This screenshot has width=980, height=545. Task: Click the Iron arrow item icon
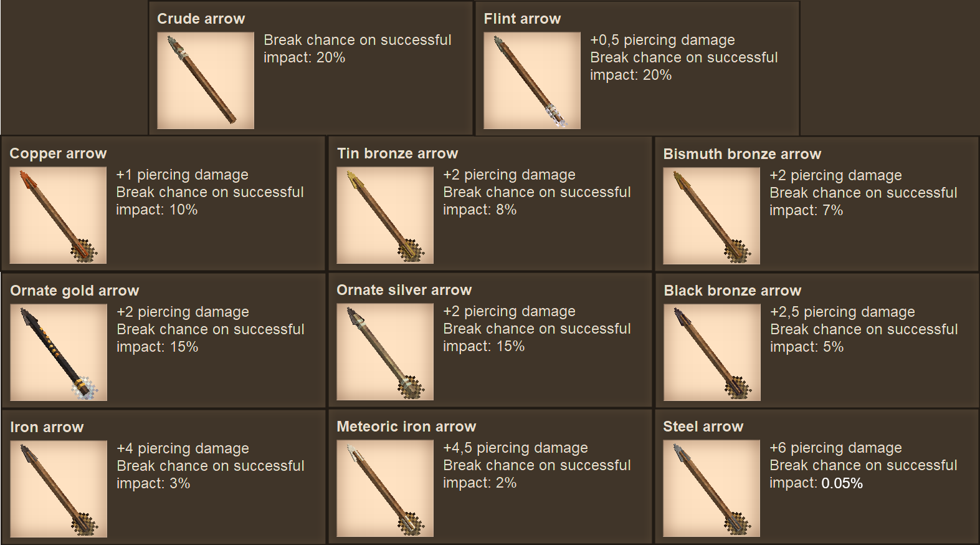click(59, 489)
